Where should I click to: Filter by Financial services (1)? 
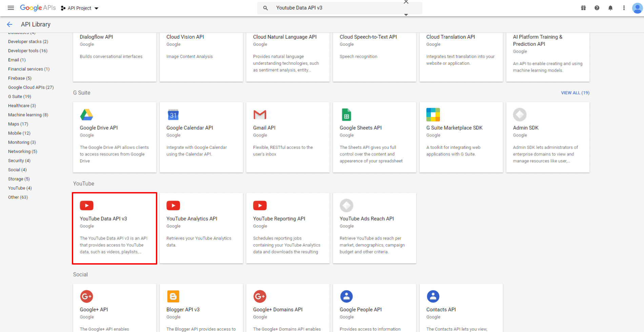(29, 69)
